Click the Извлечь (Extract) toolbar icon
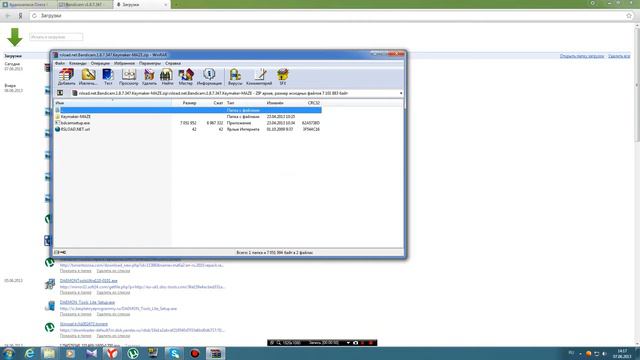Screen dimensions: 640x360 pyautogui.click(x=88, y=77)
